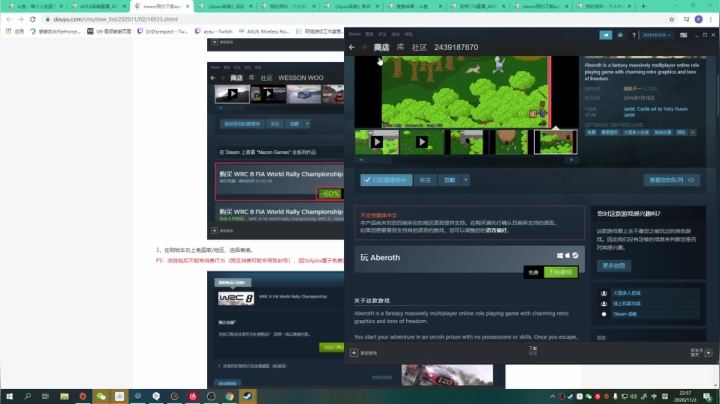Bookmark this page with star icon
Screen dimensions: 720x404
[671, 19]
